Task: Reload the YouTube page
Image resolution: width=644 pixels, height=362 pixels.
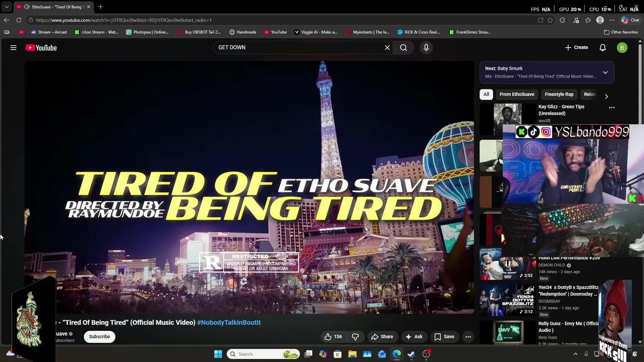Action: click(x=19, y=20)
